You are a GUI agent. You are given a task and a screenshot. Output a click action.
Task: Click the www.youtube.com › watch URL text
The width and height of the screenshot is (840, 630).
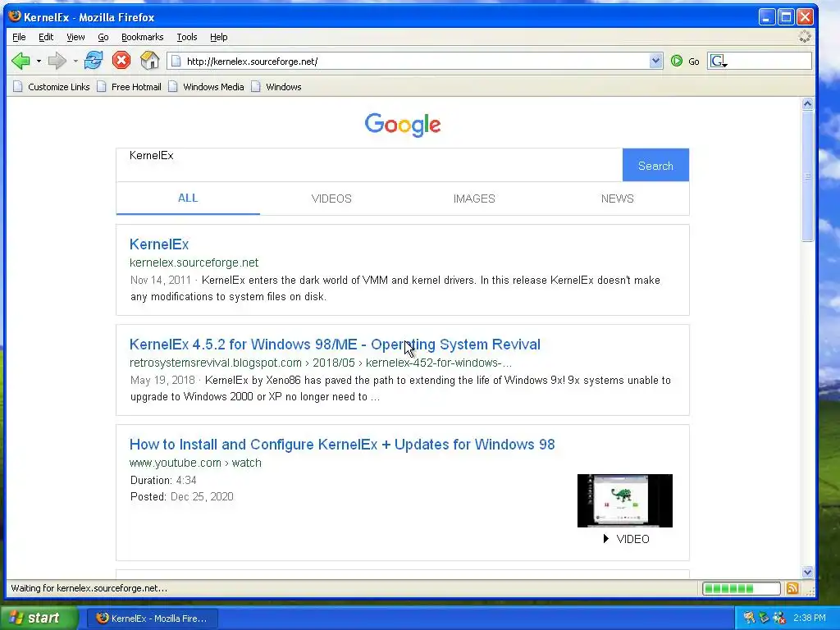click(x=195, y=463)
